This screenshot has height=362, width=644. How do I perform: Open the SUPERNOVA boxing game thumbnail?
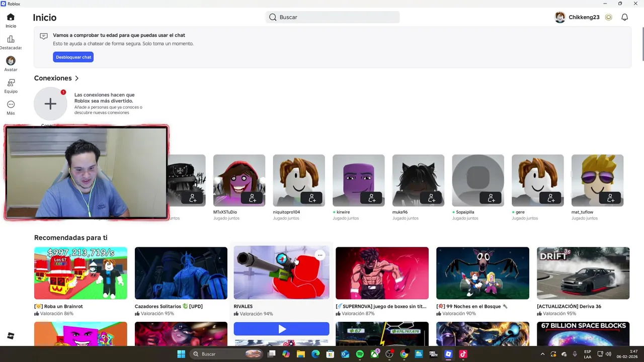(x=382, y=273)
